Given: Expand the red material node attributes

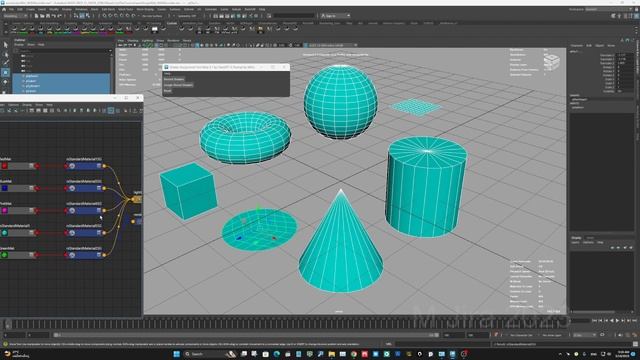Looking at the screenshot, I should (x=31, y=166).
